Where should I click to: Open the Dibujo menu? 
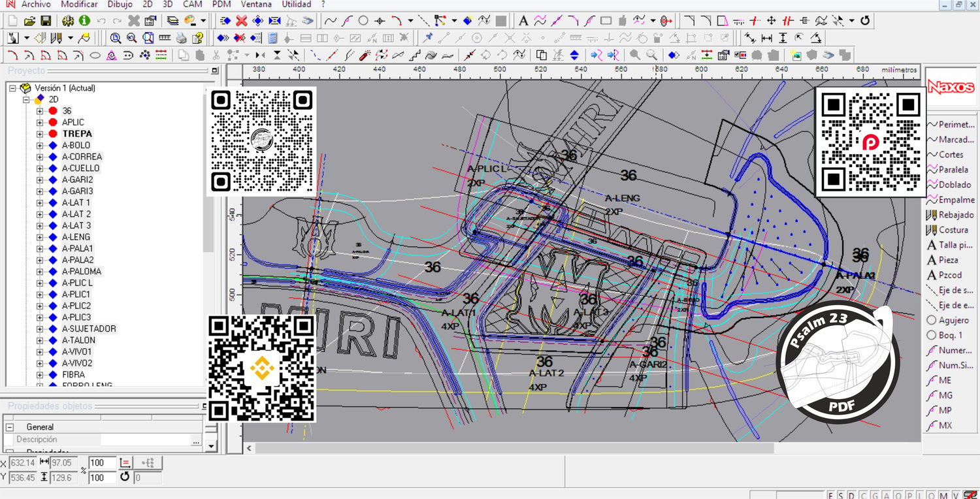[120, 4]
